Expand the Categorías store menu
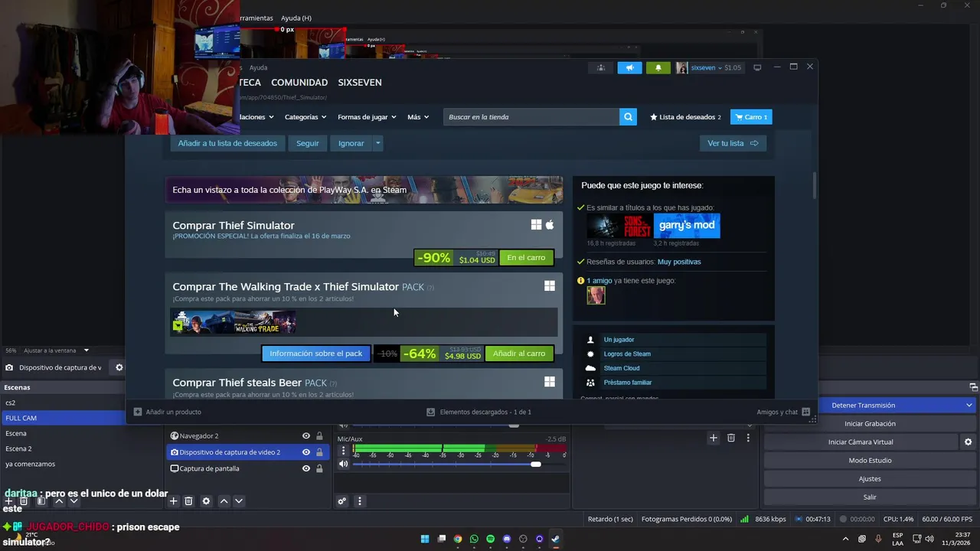 pyautogui.click(x=305, y=117)
